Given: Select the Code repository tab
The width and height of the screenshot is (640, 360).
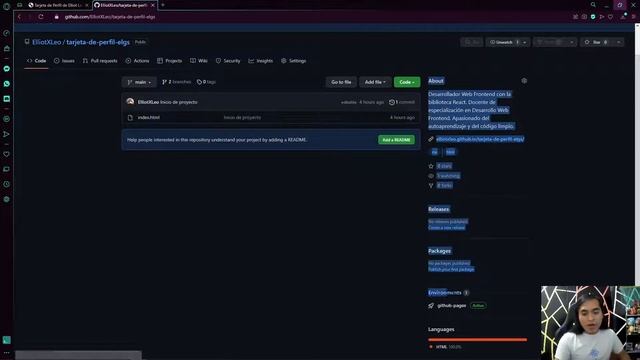Looking at the screenshot, I should pyautogui.click(x=36, y=61).
